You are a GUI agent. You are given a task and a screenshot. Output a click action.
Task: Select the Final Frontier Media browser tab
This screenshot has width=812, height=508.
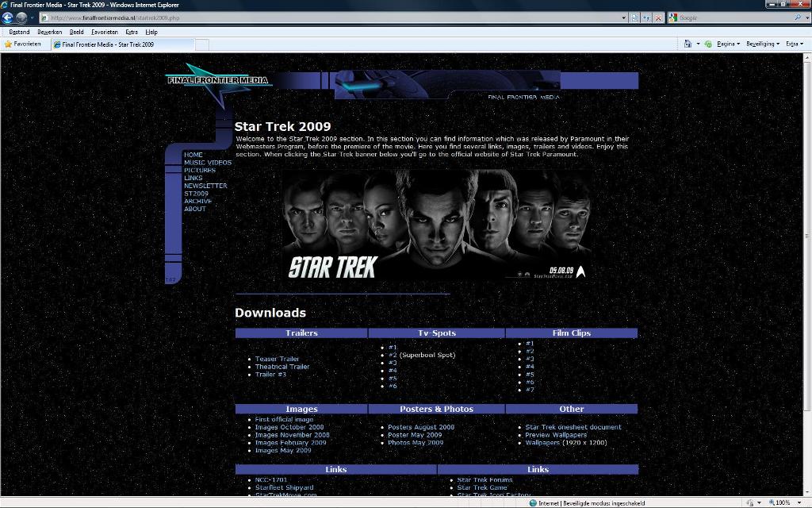[123, 44]
